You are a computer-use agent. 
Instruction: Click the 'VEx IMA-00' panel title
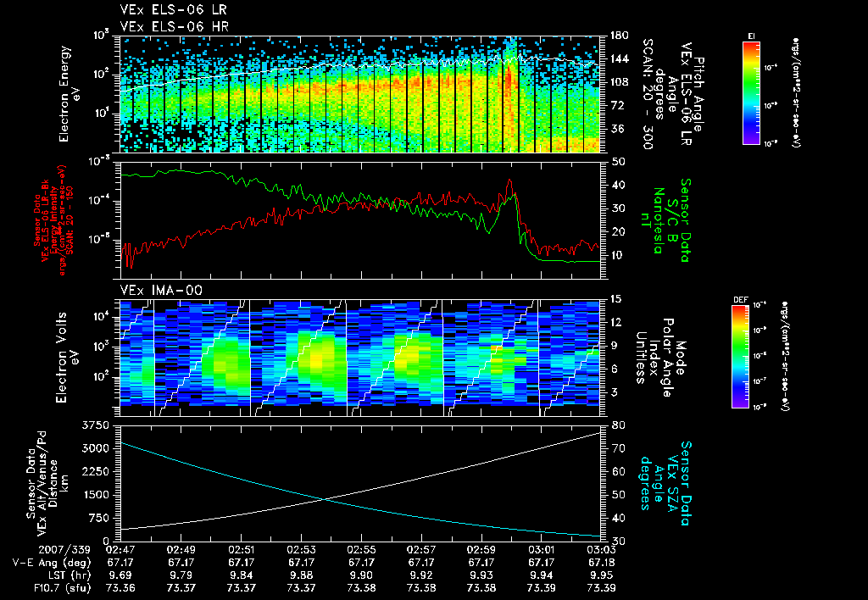[161, 291]
